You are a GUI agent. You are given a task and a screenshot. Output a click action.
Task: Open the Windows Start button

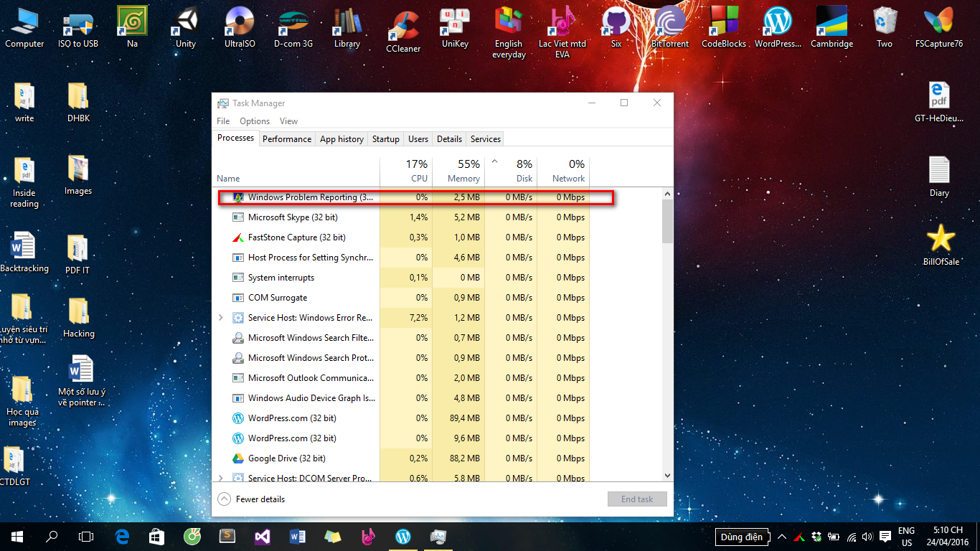17,536
